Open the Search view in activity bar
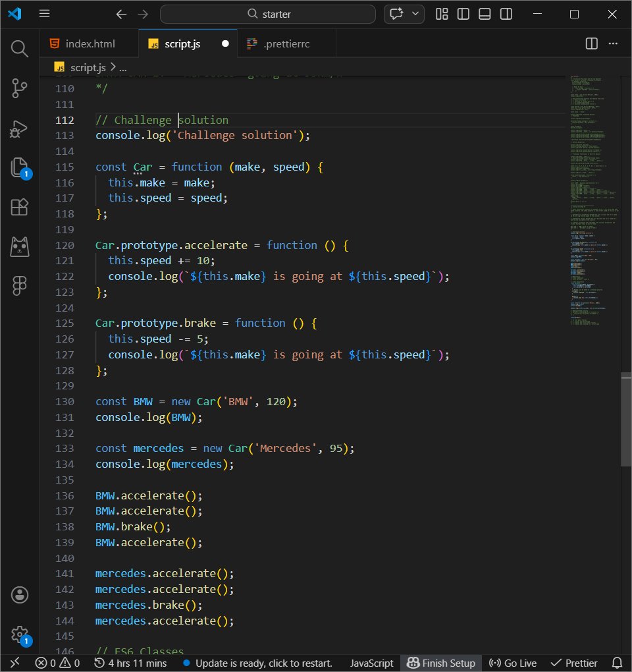Viewport: 632px width, 672px height. coord(20,48)
